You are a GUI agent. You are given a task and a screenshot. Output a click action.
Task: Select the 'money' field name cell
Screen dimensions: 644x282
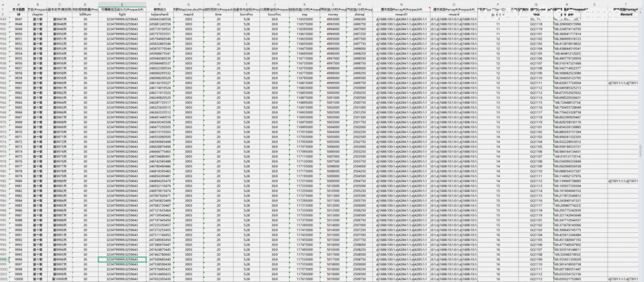(x=333, y=13)
